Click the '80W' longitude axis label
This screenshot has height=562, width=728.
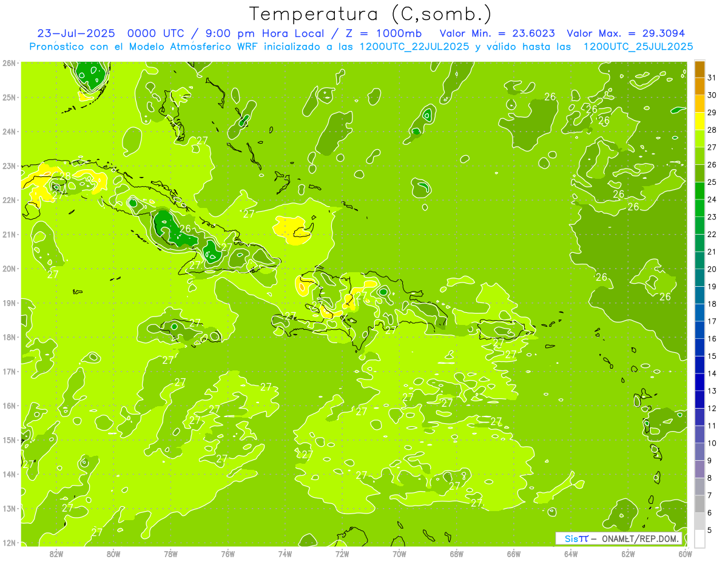[113, 554]
